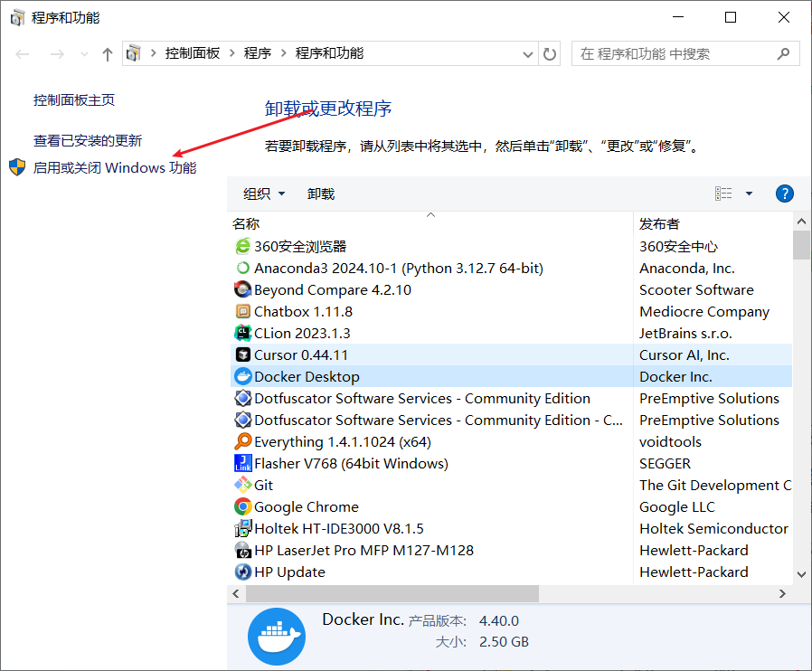Click the Google Chrome icon
This screenshot has width=812, height=671.
pyautogui.click(x=242, y=507)
